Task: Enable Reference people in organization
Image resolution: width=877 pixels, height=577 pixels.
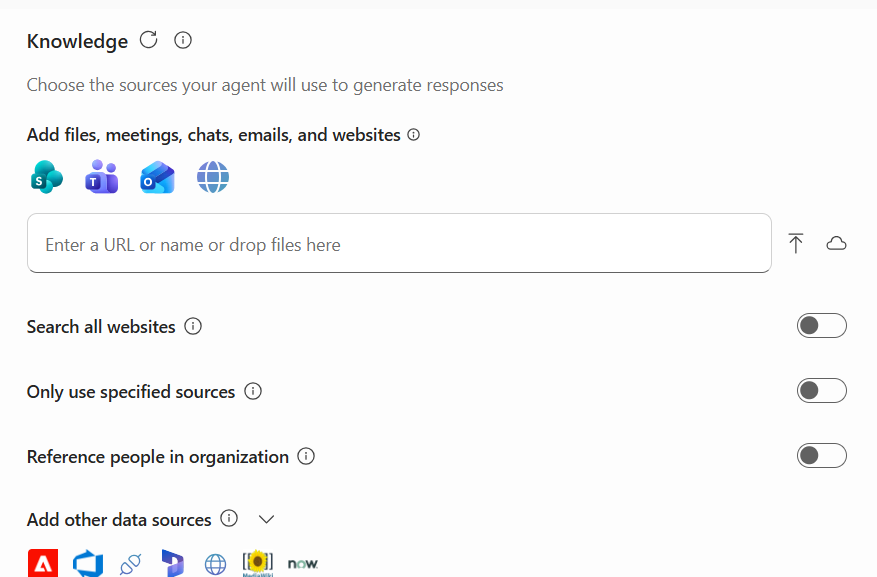Action: click(821, 455)
